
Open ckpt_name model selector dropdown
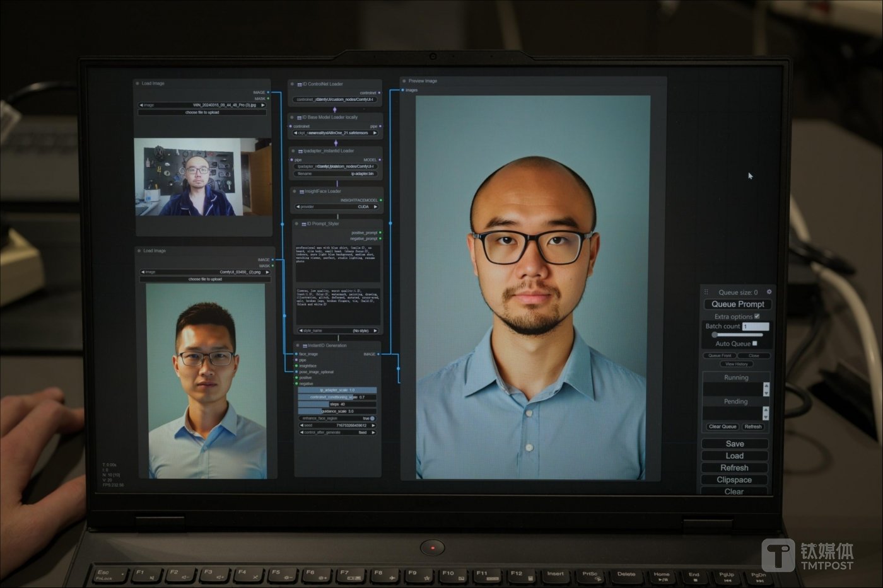click(x=336, y=133)
